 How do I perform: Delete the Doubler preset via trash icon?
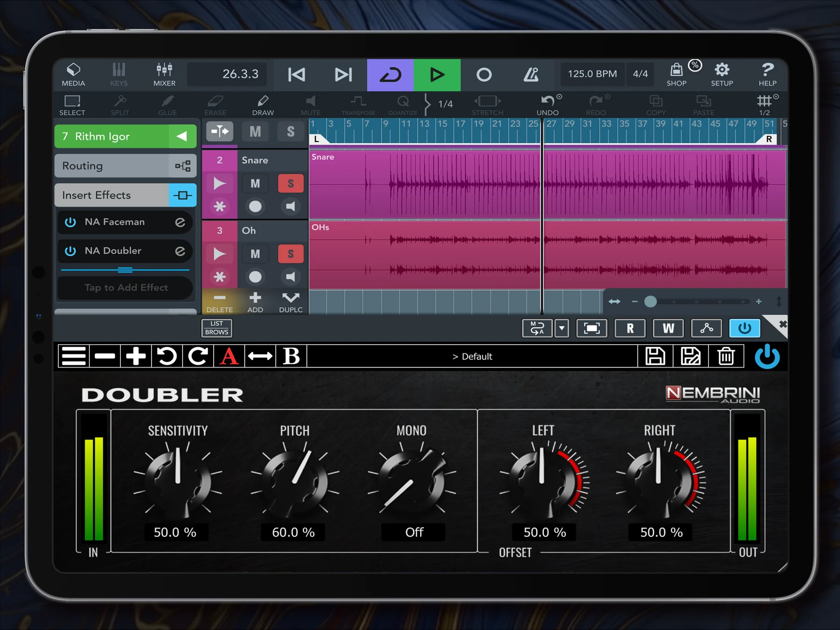pos(725,356)
